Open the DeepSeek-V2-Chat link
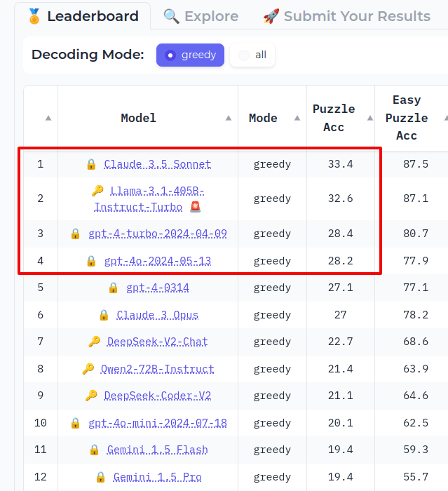This screenshot has width=448, height=491. point(158,342)
